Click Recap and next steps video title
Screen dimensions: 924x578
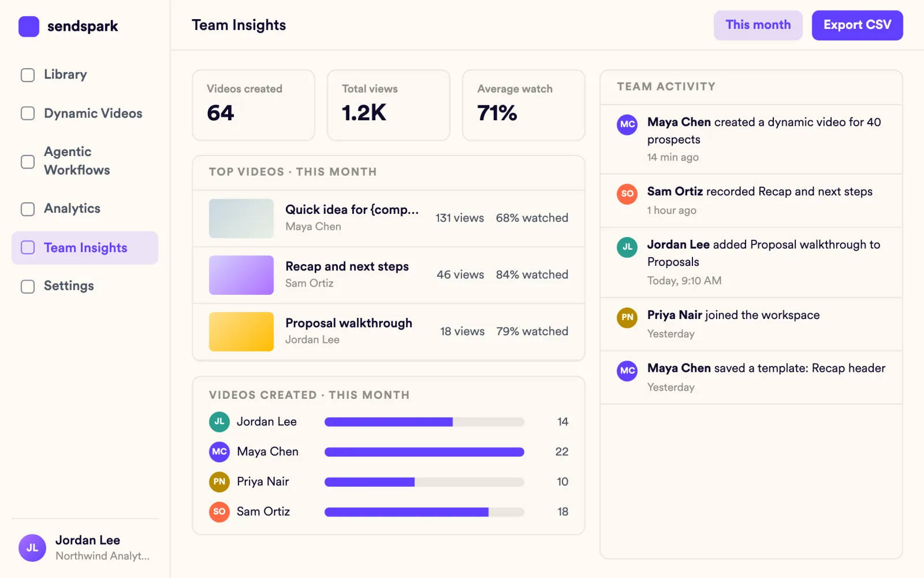347,266
